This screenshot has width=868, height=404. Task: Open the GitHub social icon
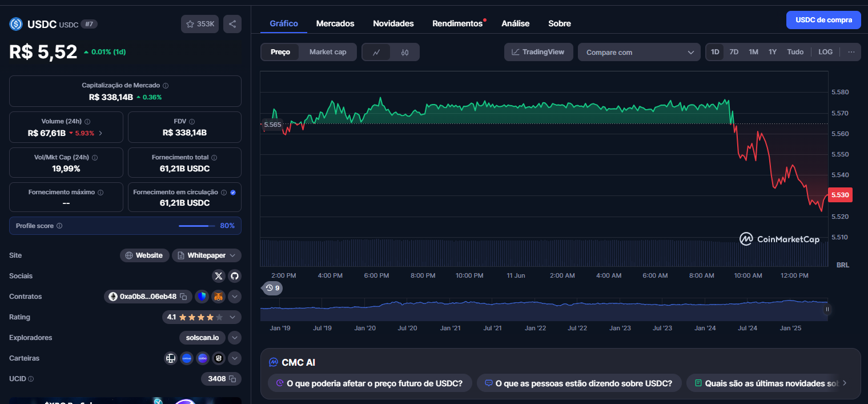click(235, 276)
